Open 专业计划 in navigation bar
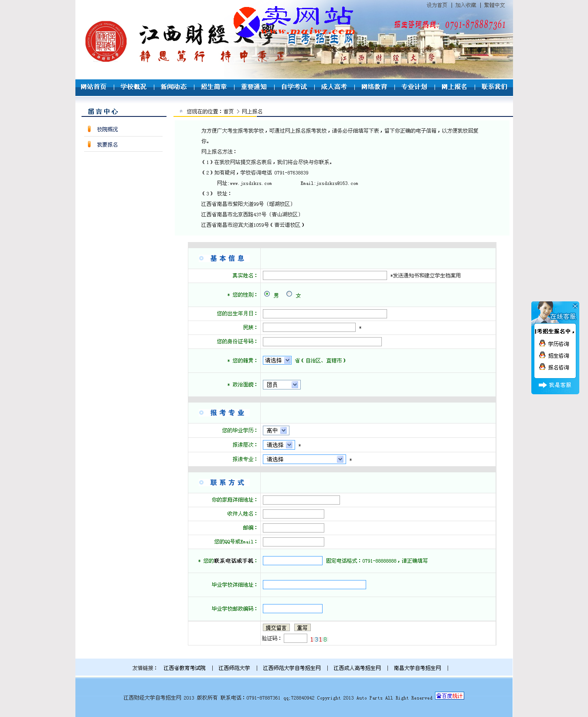The height and width of the screenshot is (717, 588). [414, 87]
